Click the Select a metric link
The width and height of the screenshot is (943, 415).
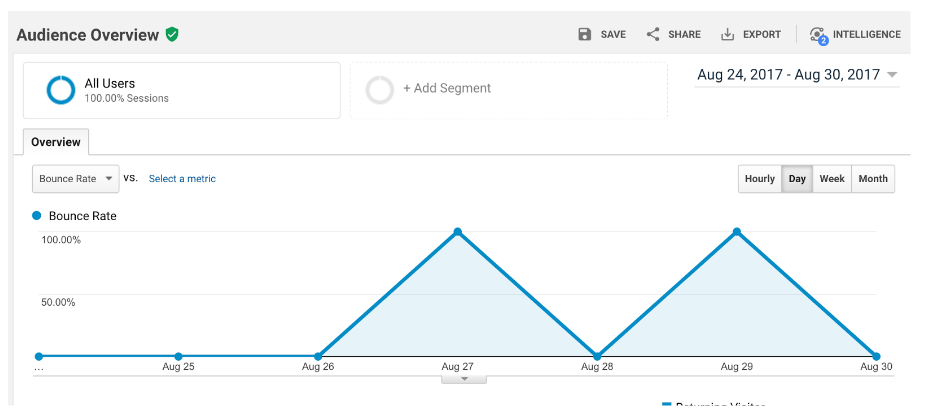pos(182,179)
